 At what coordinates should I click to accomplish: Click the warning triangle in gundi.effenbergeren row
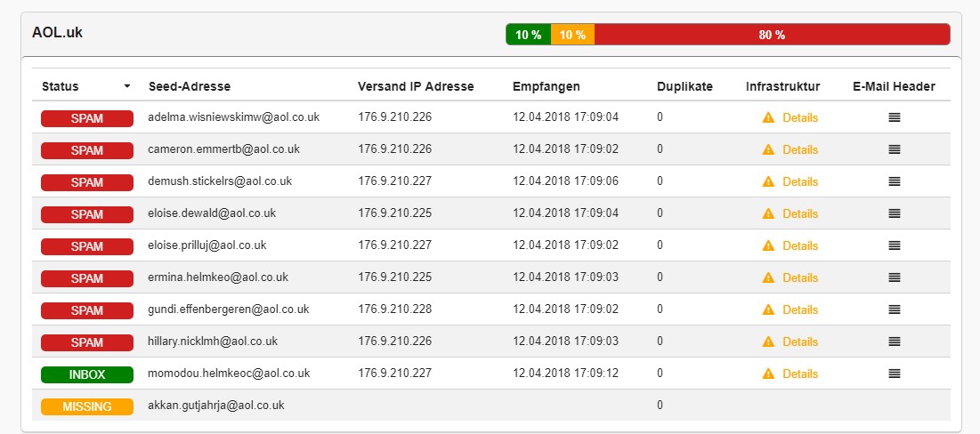768,309
